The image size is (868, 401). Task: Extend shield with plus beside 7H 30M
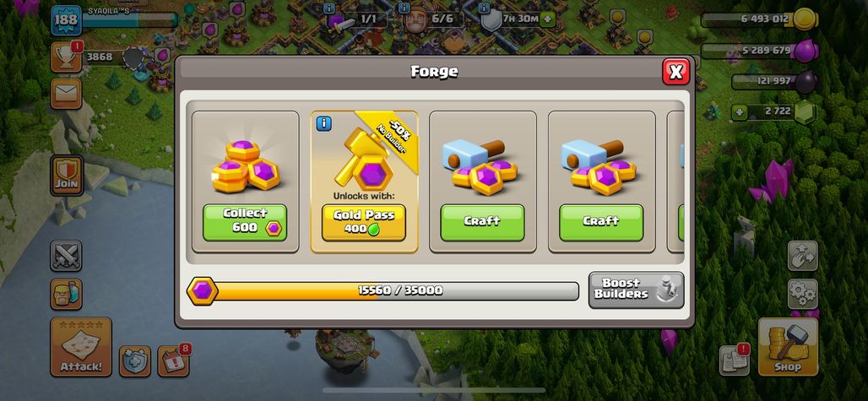click(x=547, y=19)
